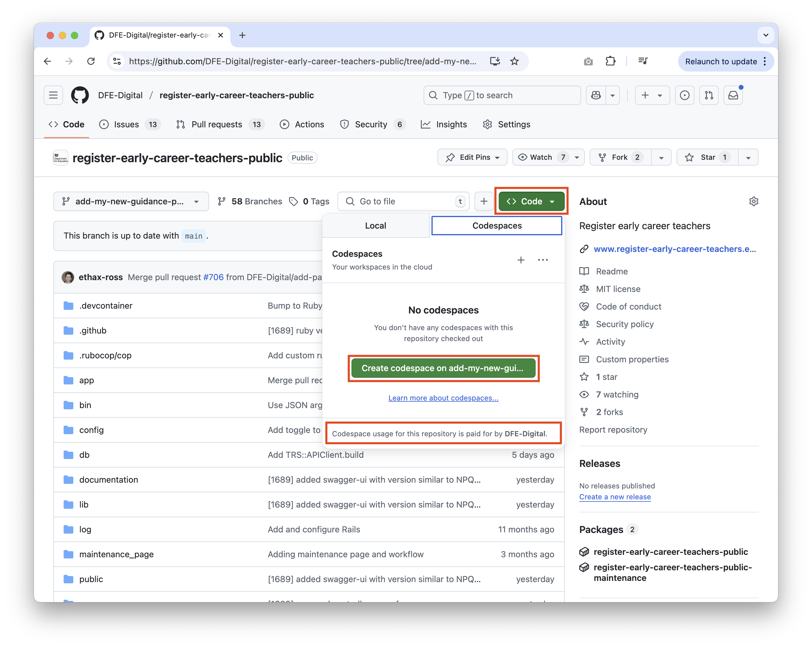Image resolution: width=812 pixels, height=647 pixels.
Task: Bookmark this page with star icon
Action: point(514,61)
